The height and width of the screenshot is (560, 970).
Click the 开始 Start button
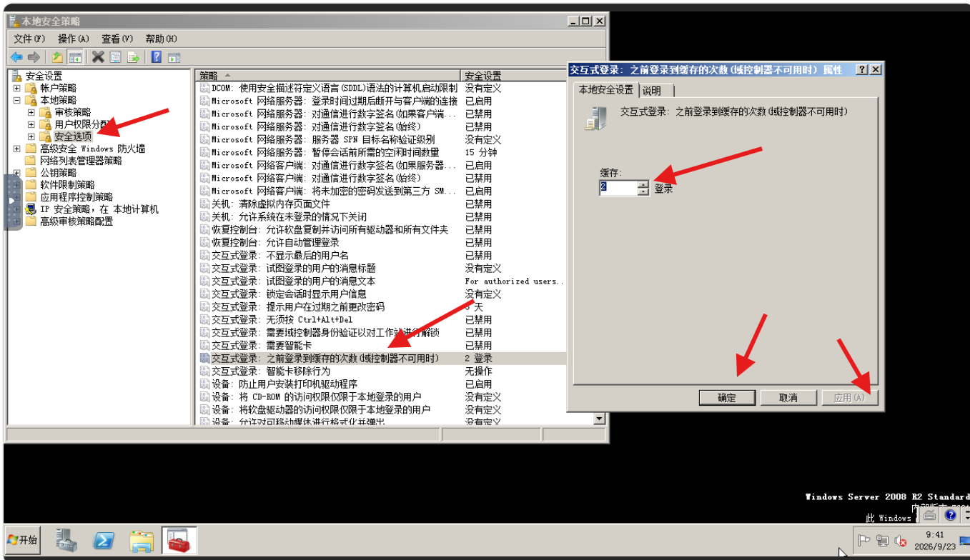pos(21,540)
